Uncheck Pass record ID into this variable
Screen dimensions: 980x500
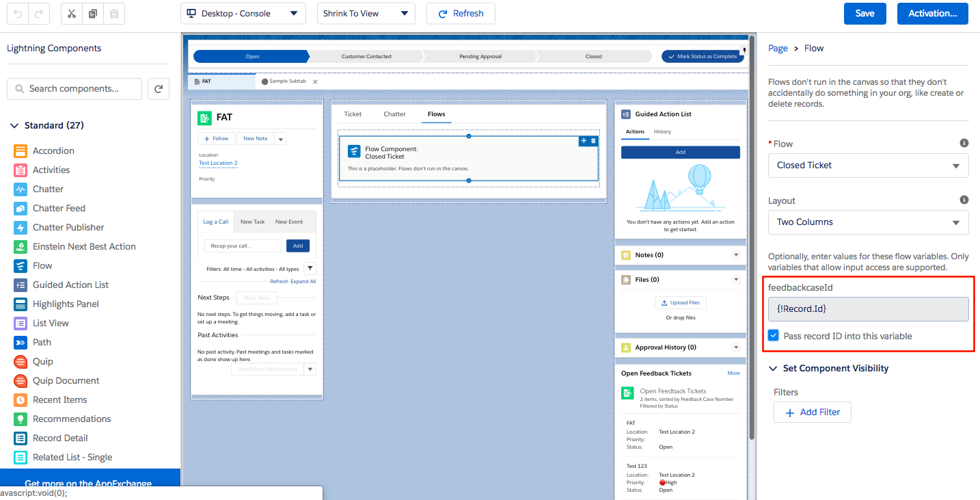click(774, 335)
